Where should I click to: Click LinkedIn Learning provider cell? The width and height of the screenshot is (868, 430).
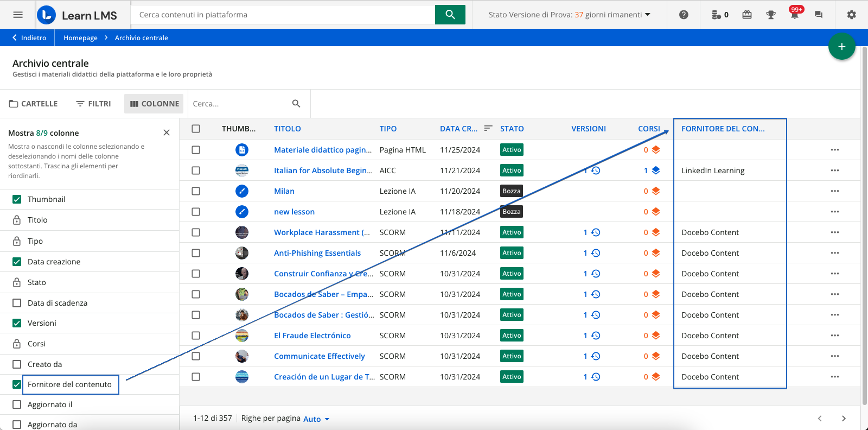[713, 170]
